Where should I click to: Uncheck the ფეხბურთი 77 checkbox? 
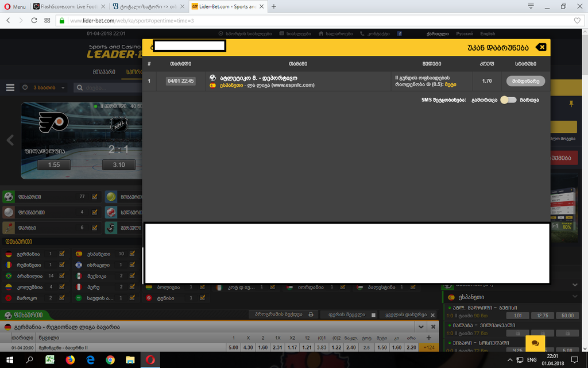point(95,197)
